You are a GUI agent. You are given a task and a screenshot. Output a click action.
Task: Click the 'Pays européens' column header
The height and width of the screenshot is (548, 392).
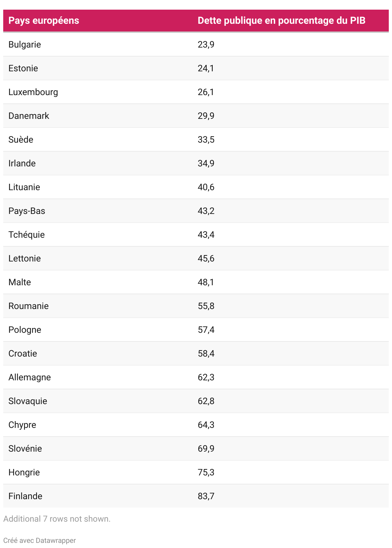44,21
